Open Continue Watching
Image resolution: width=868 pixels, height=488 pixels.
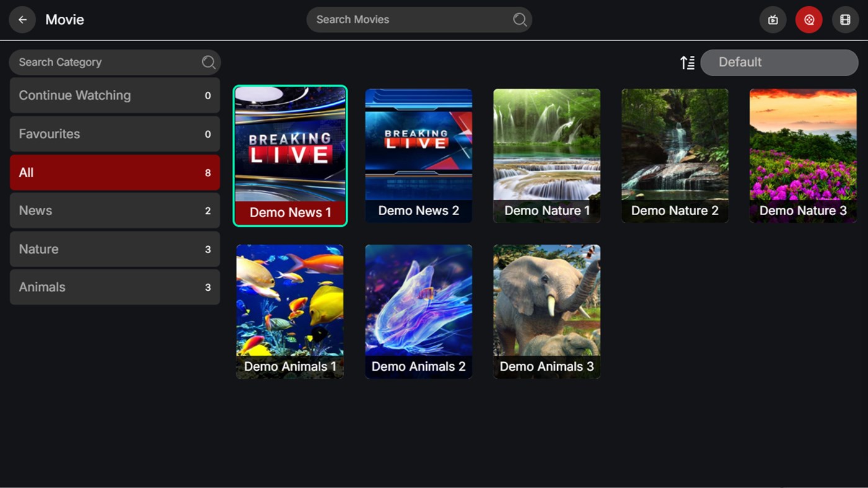click(115, 95)
